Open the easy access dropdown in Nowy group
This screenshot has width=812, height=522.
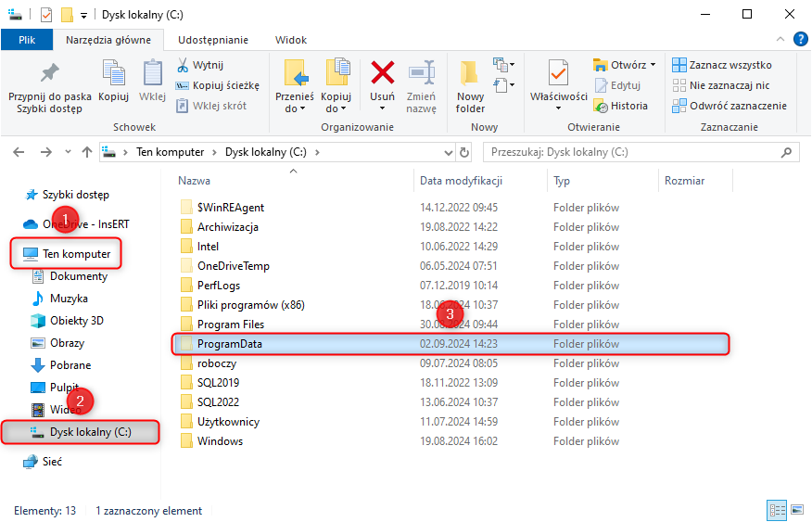pyautogui.click(x=504, y=84)
